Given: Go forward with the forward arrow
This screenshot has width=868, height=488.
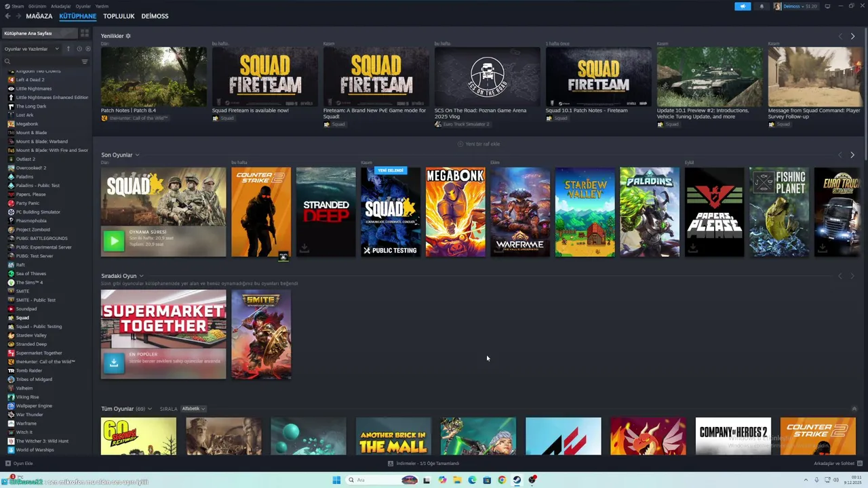Looking at the screenshot, I should click(x=18, y=16).
